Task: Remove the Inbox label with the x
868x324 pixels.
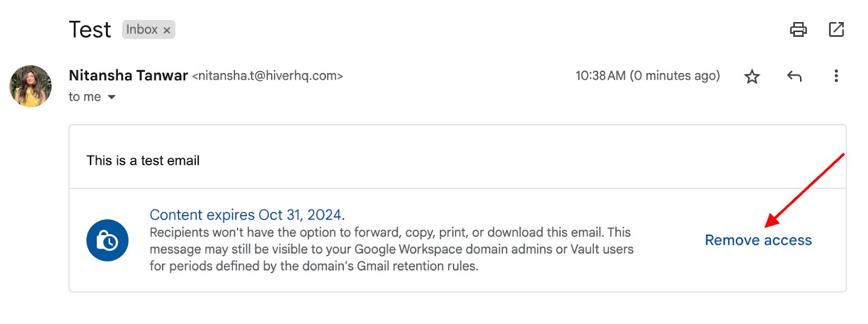Action: [167, 30]
